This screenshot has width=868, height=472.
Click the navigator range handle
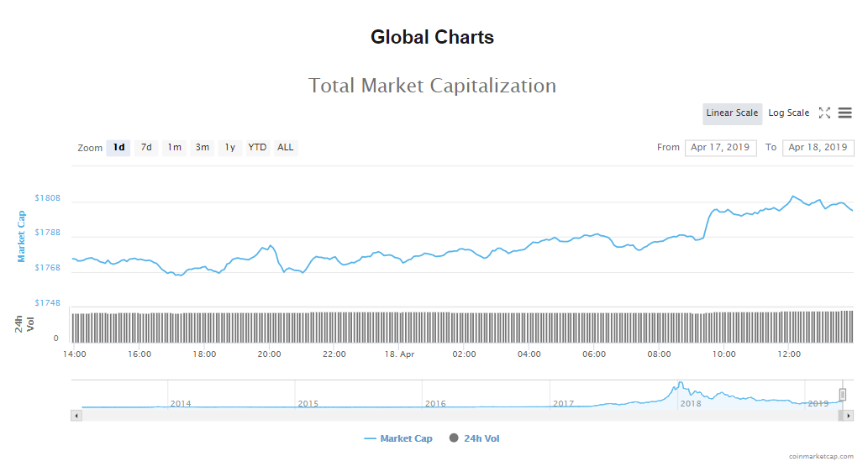pos(843,395)
